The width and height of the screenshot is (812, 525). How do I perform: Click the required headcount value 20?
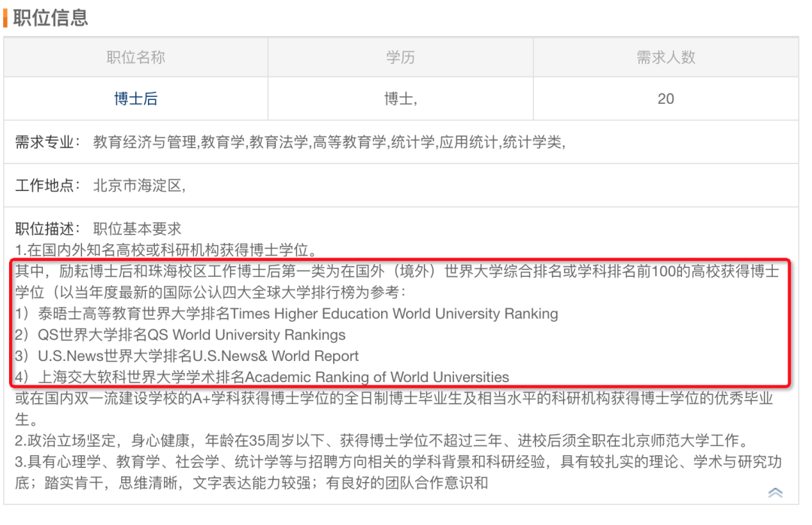pos(665,99)
